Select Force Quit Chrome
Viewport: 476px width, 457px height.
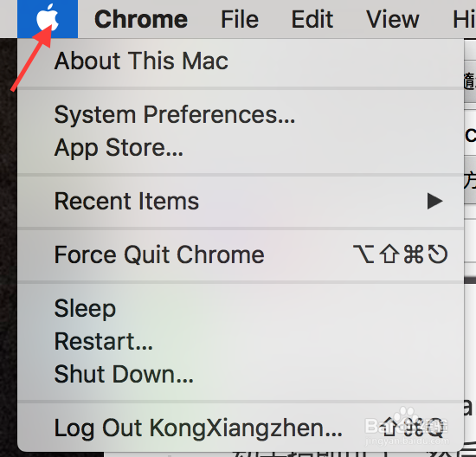241,254
